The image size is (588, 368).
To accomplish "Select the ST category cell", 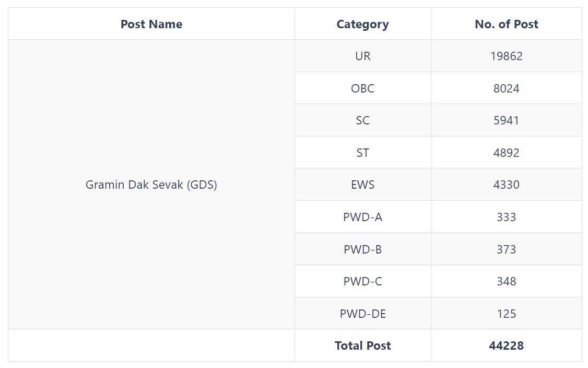I will 362,153.
